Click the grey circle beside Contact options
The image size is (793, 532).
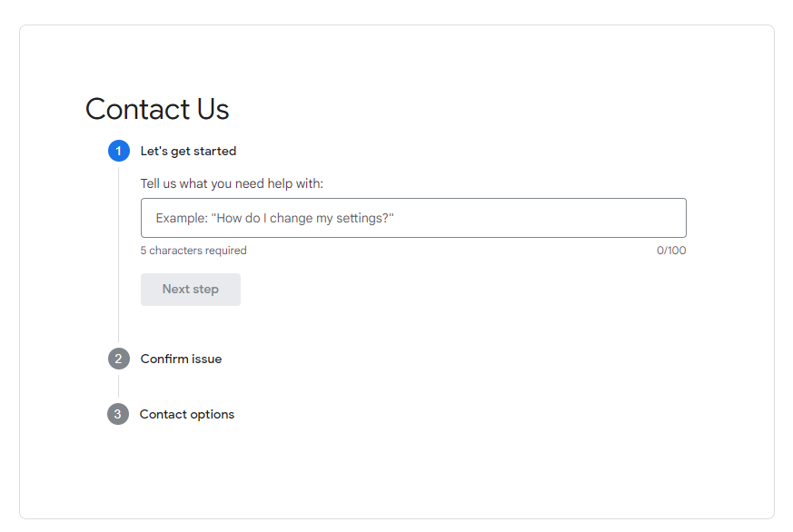(118, 414)
